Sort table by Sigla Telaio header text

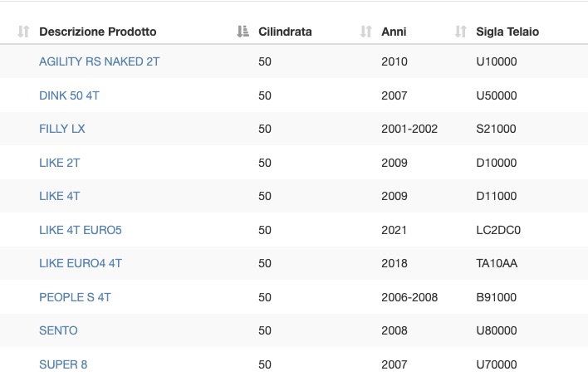[x=507, y=32]
